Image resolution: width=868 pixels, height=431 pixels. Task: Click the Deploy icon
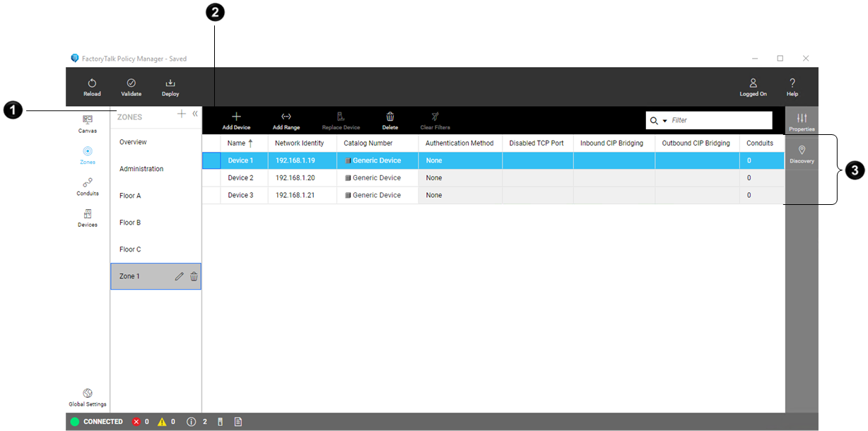pos(170,83)
